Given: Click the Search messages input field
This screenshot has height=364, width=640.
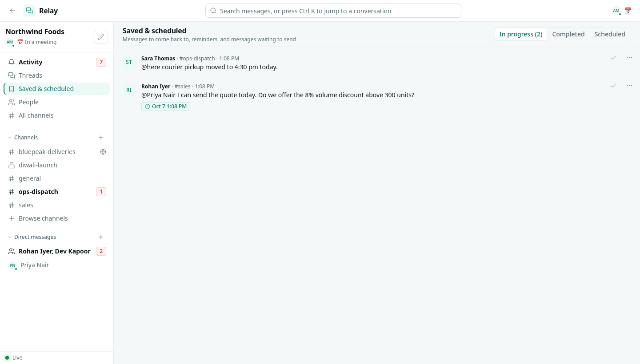Looking at the screenshot, I should pyautogui.click(x=333, y=11).
